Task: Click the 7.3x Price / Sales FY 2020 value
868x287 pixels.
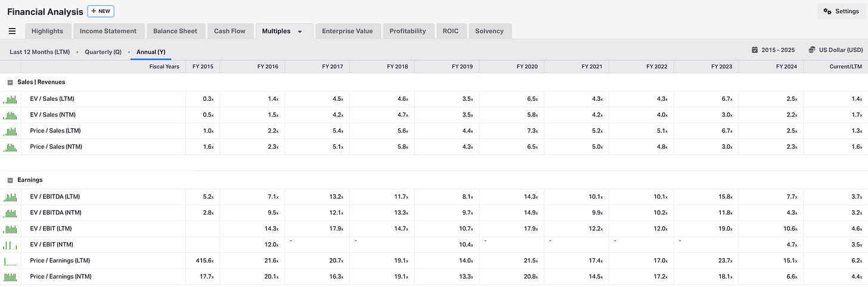Action: point(532,131)
